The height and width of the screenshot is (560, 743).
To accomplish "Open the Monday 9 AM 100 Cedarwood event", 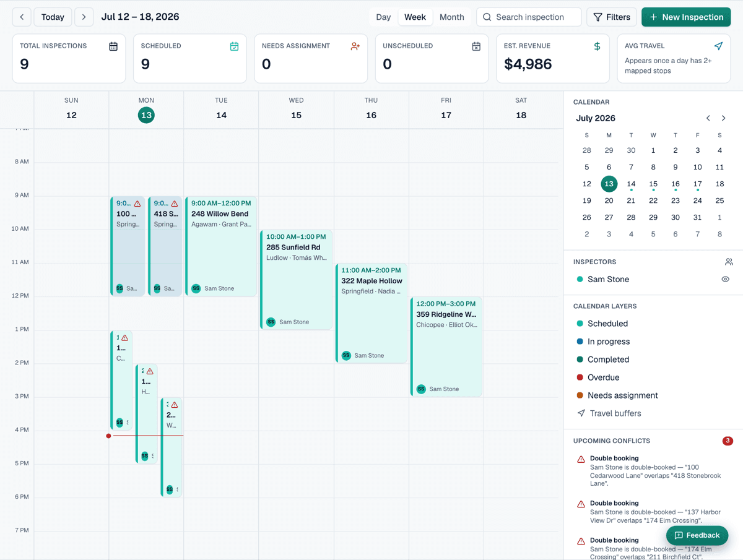I will [x=128, y=246].
